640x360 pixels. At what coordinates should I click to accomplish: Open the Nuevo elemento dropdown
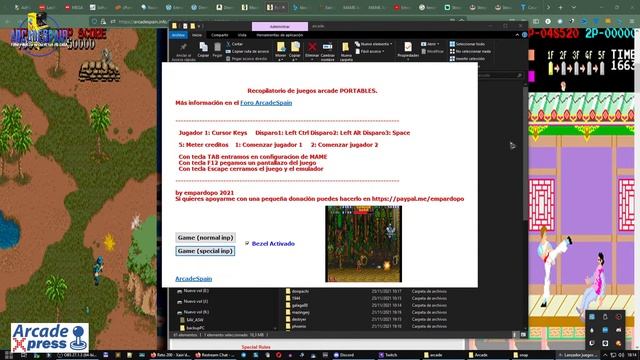click(x=373, y=44)
